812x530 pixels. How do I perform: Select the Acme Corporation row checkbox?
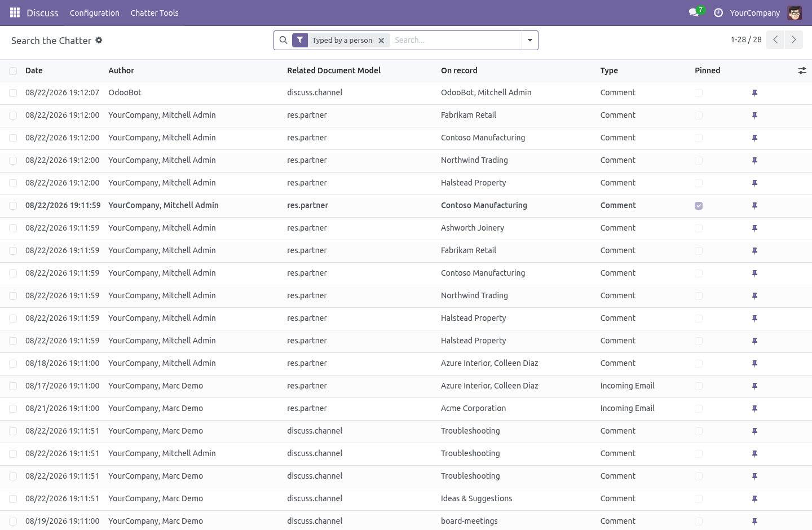(x=13, y=409)
